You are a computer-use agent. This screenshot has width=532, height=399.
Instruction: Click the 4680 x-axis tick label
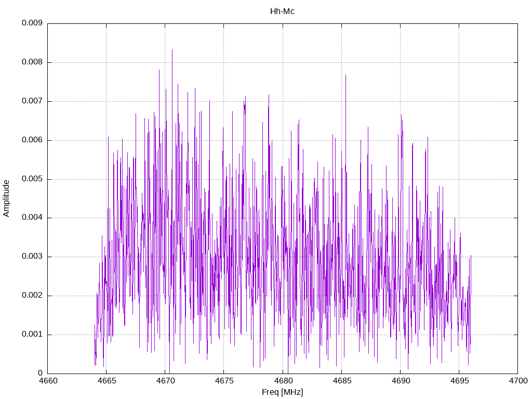[x=283, y=381]
